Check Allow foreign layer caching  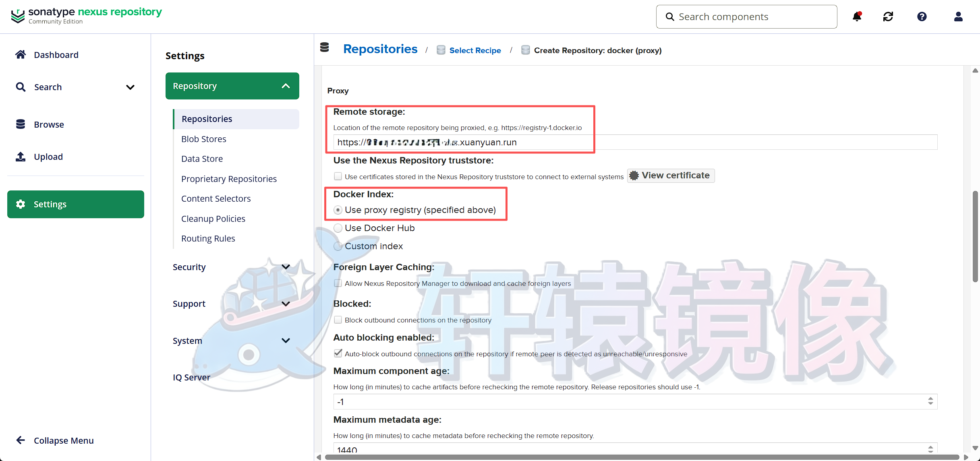click(338, 283)
